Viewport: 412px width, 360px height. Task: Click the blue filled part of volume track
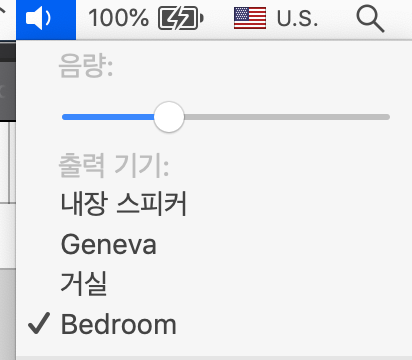pos(108,117)
